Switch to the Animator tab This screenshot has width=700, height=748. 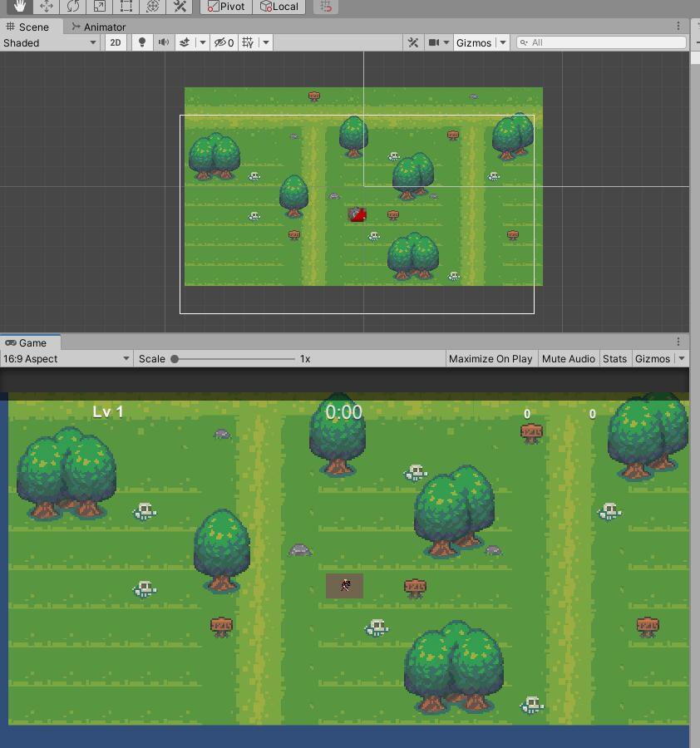pos(98,27)
